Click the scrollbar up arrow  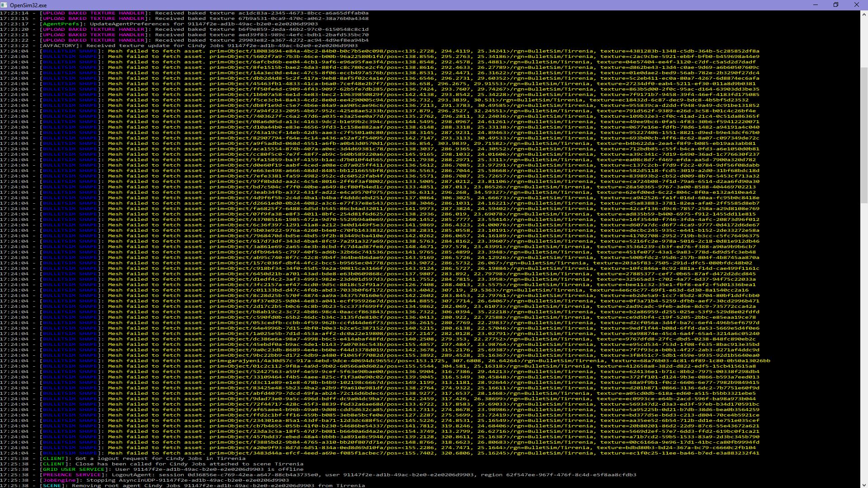[x=863, y=14]
